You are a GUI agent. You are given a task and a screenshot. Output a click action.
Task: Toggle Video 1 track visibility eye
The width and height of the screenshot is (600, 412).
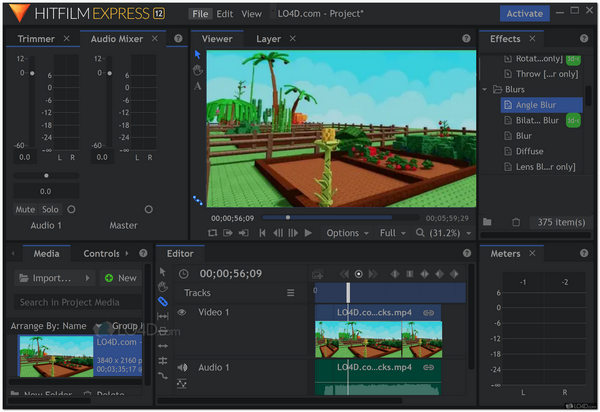182,312
